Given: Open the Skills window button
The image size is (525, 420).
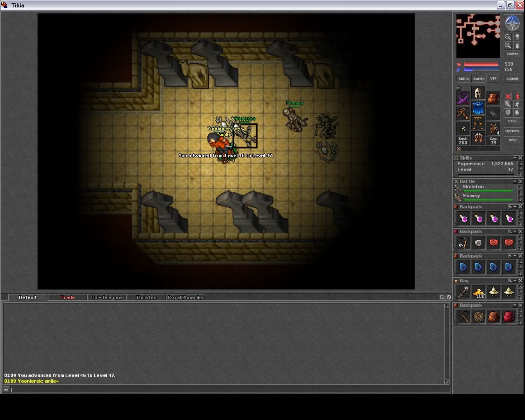Looking at the screenshot, I should [463, 79].
